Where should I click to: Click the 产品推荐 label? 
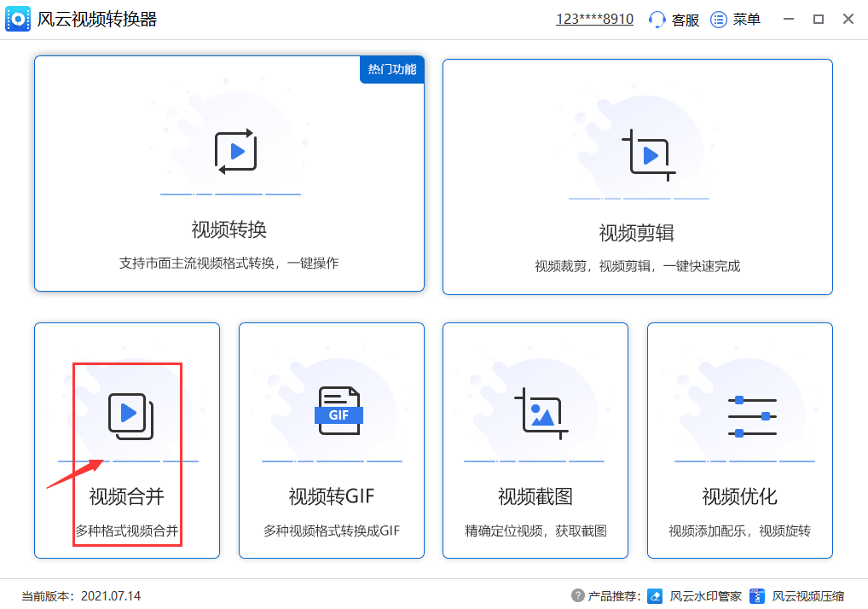click(614, 596)
